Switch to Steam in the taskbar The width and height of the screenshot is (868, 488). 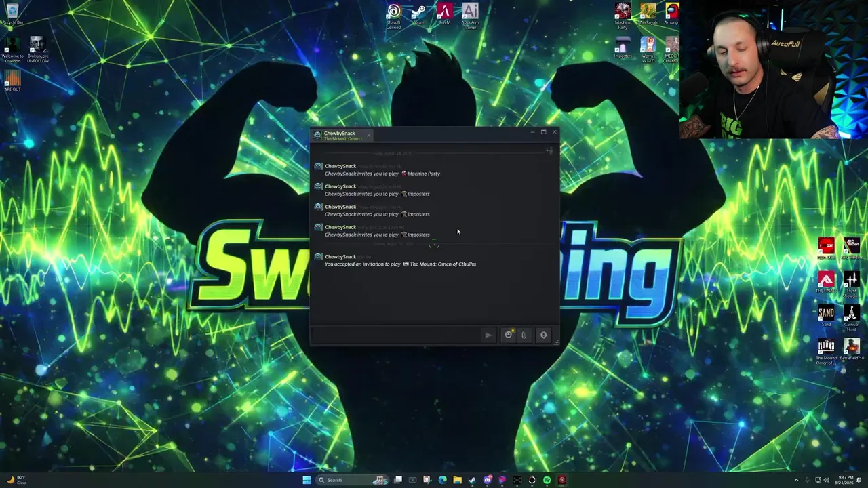(x=472, y=480)
